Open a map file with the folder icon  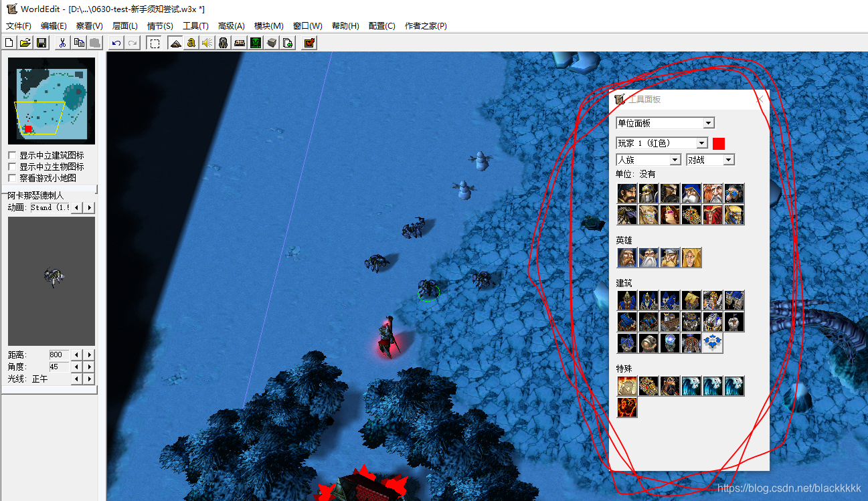(x=25, y=43)
